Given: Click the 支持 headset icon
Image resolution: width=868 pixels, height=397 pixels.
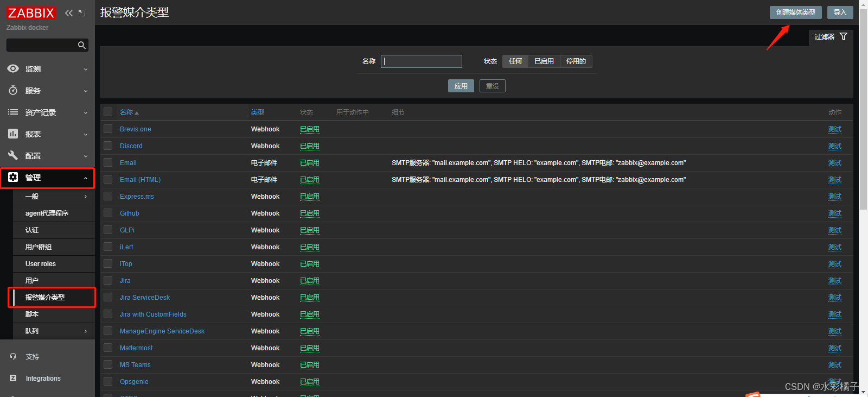Looking at the screenshot, I should [x=13, y=357].
